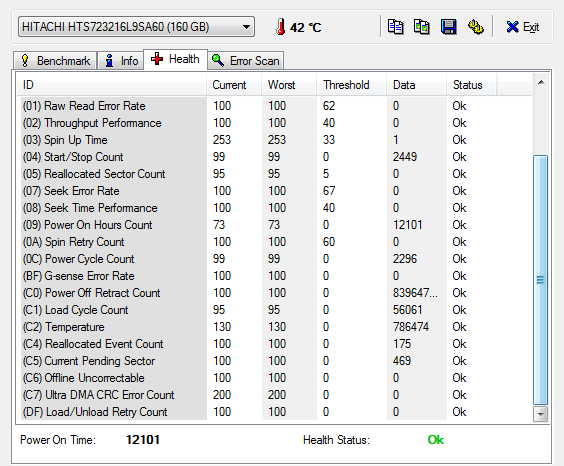Select the Offline Uncorrectable row

coord(274,378)
